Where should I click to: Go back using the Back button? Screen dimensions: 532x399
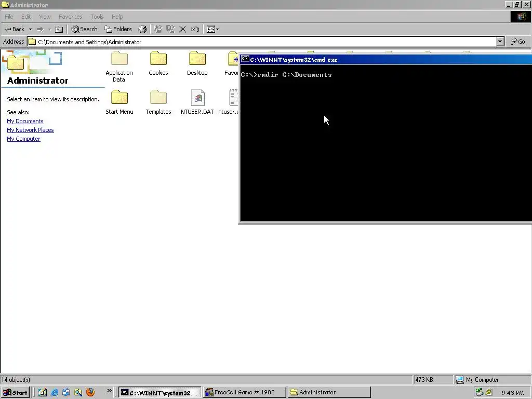(x=15, y=29)
